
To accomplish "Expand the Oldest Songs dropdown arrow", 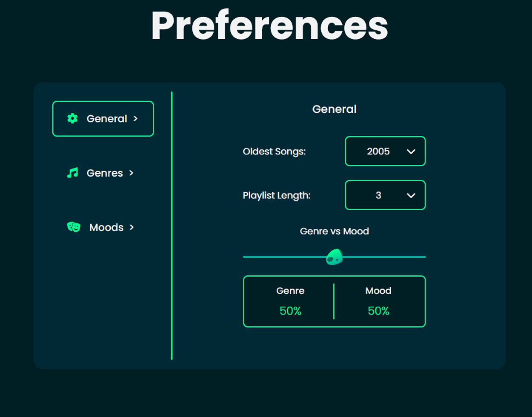I will (x=411, y=151).
